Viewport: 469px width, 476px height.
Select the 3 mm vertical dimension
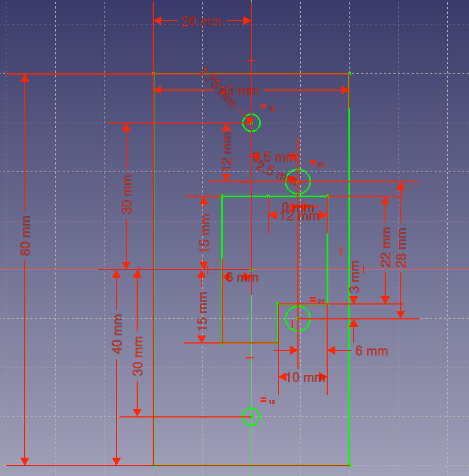[x=354, y=276]
